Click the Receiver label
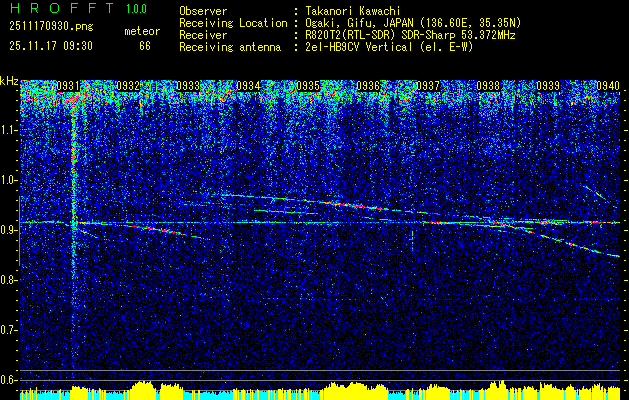Screen dimensions: 629x400 203,35
